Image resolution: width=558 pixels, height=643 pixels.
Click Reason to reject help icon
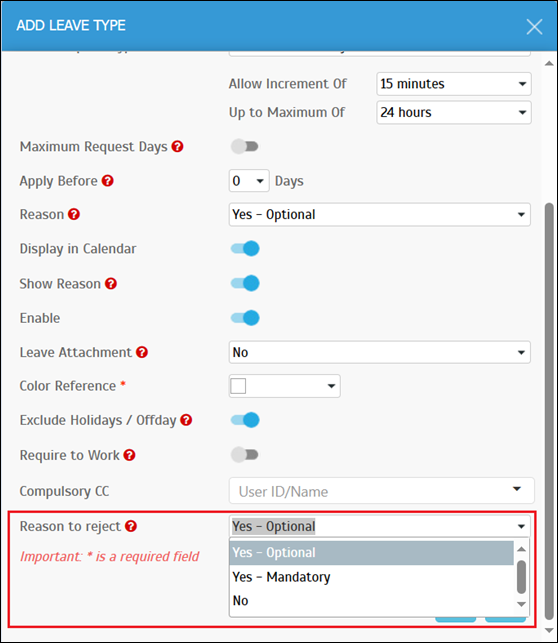pyautogui.click(x=131, y=526)
